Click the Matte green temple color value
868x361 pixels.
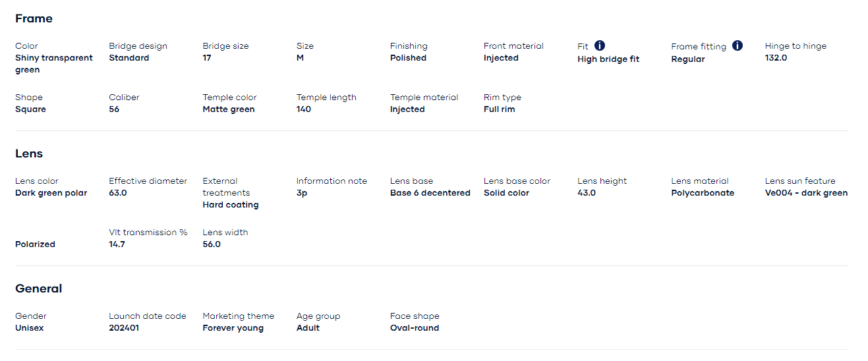point(229,109)
